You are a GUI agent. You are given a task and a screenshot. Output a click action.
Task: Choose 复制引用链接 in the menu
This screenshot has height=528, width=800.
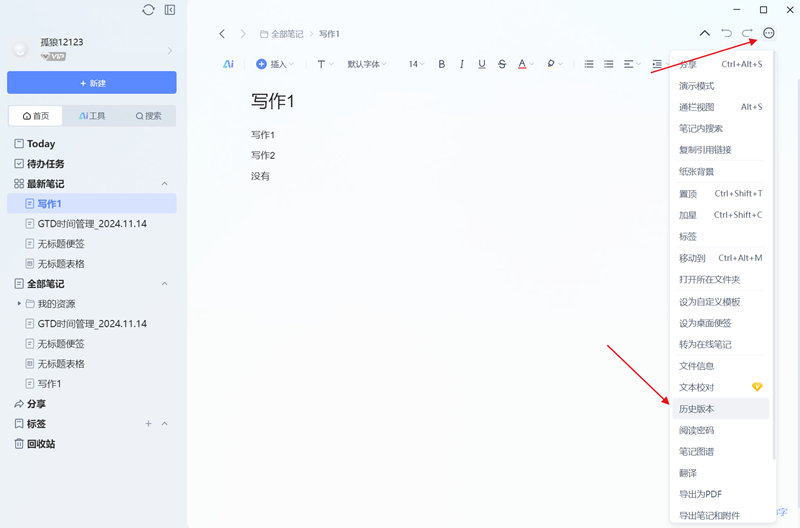click(x=720, y=150)
